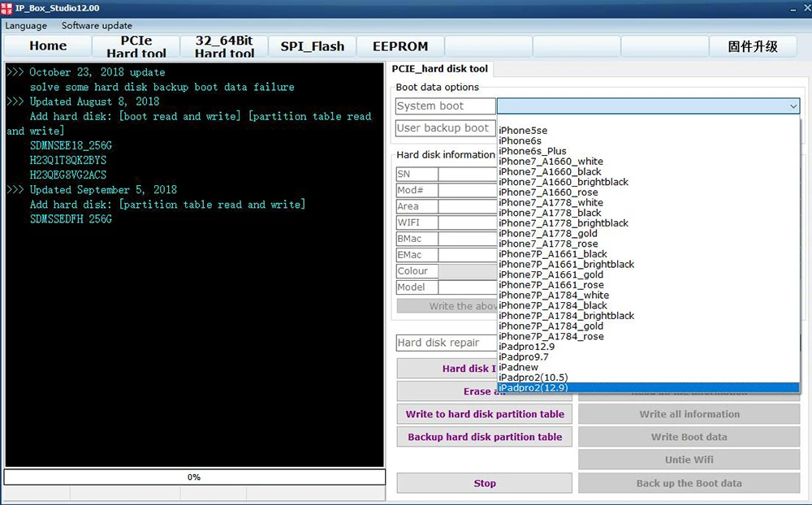Click the 固件升级 firmware upgrade button
The image size is (812, 505).
coord(753,46)
